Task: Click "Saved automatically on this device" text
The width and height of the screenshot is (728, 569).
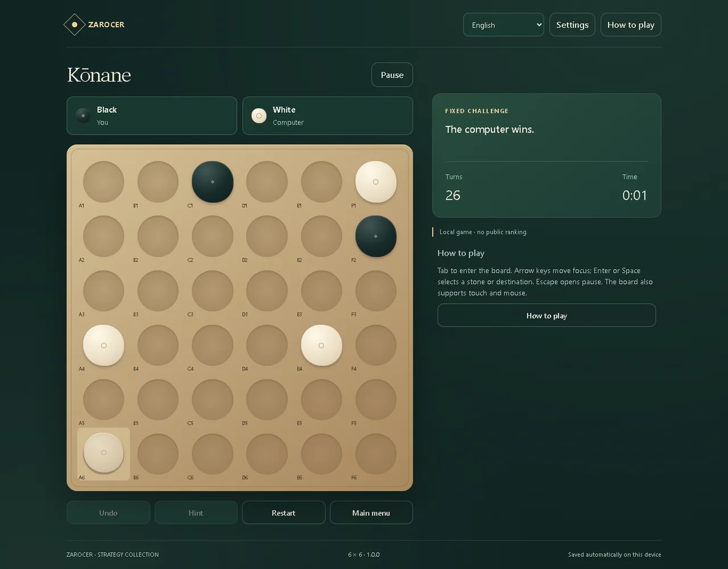Action: [x=614, y=555]
